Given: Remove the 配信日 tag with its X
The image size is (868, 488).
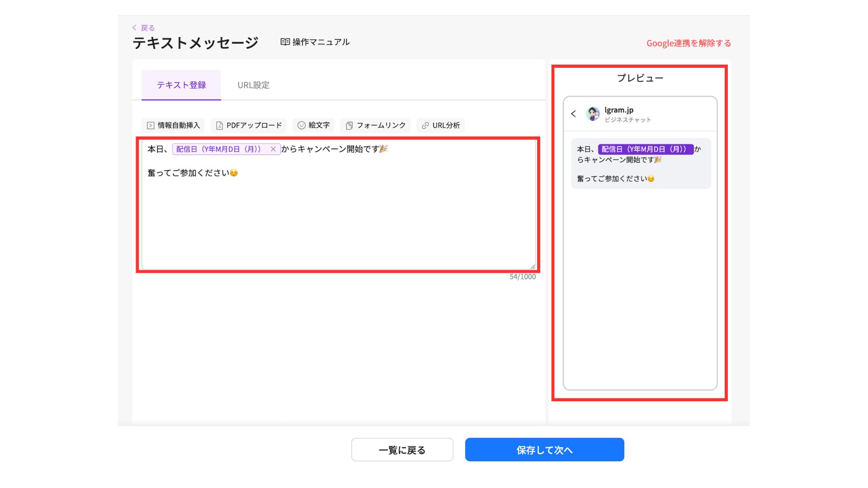Looking at the screenshot, I should [273, 149].
